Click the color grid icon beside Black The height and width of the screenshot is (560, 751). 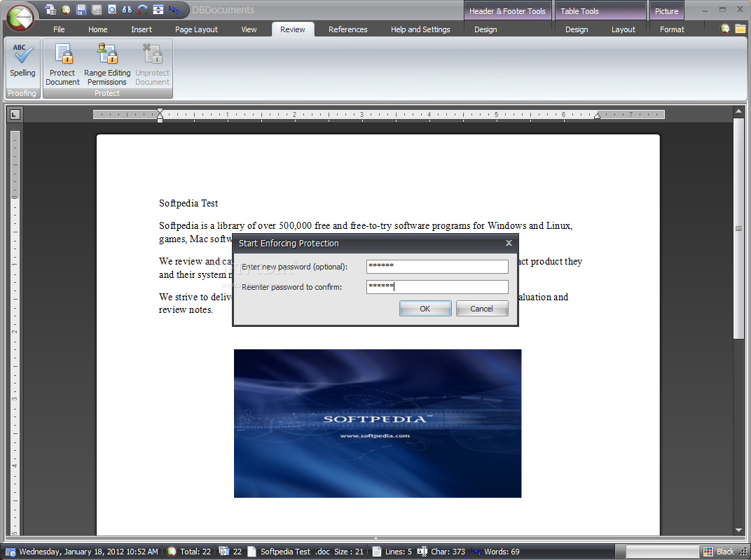pyautogui.click(x=708, y=552)
